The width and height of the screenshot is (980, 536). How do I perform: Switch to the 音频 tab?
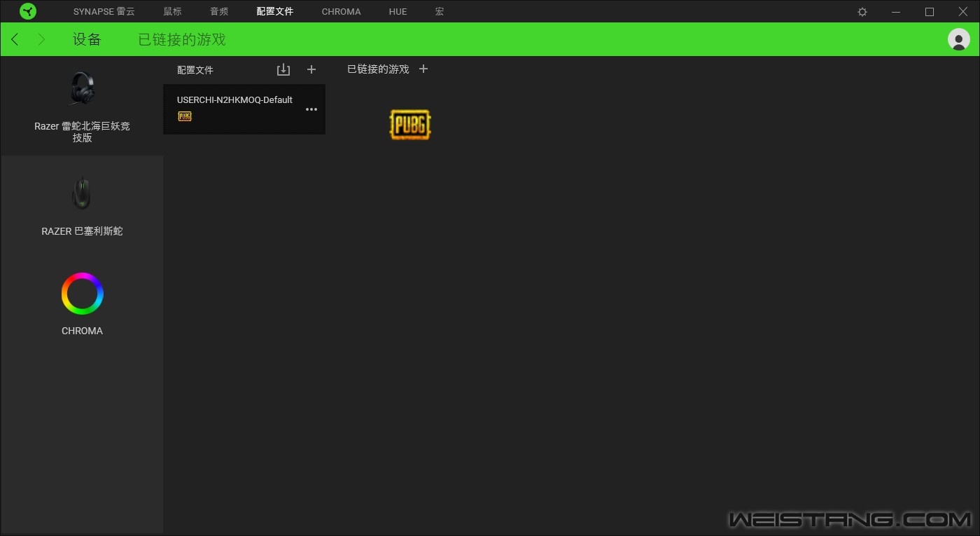pyautogui.click(x=219, y=11)
